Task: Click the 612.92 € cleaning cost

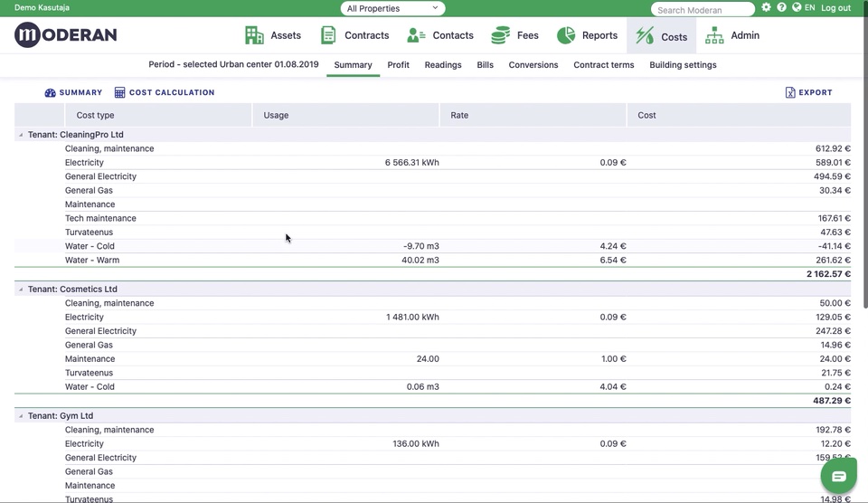Action: pyautogui.click(x=833, y=148)
